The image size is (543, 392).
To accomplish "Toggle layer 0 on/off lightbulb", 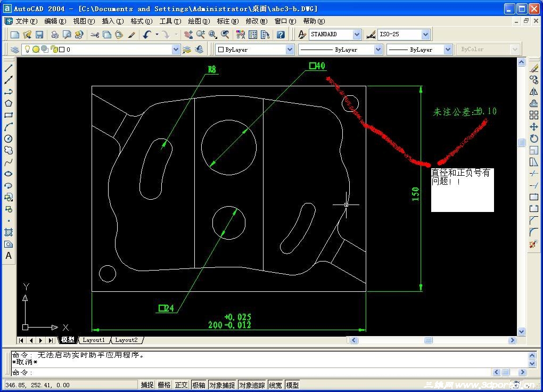I will [x=27, y=49].
